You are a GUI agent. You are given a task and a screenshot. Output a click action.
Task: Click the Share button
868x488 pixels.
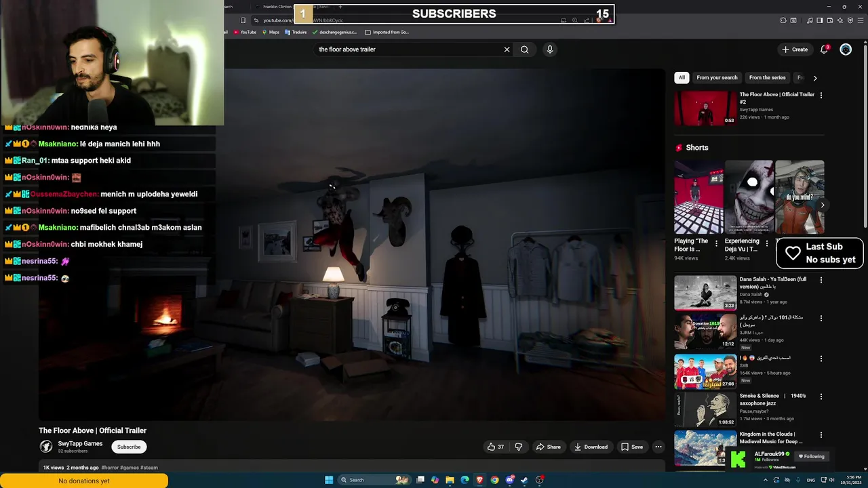tap(548, 447)
